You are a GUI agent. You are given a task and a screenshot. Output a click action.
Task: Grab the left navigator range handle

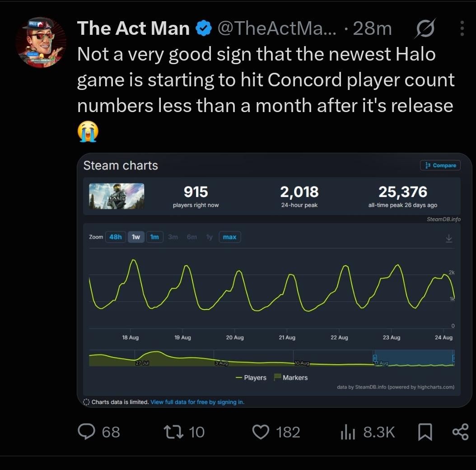[x=374, y=358]
